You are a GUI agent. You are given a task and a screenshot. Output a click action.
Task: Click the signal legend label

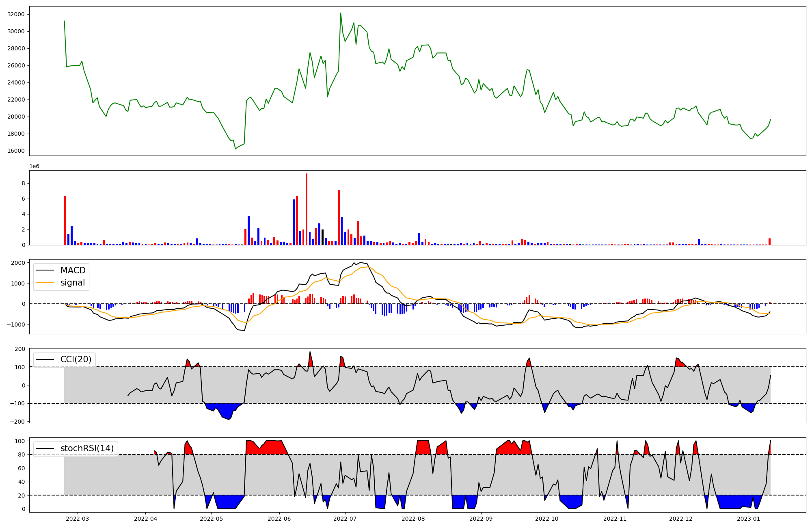[73, 283]
